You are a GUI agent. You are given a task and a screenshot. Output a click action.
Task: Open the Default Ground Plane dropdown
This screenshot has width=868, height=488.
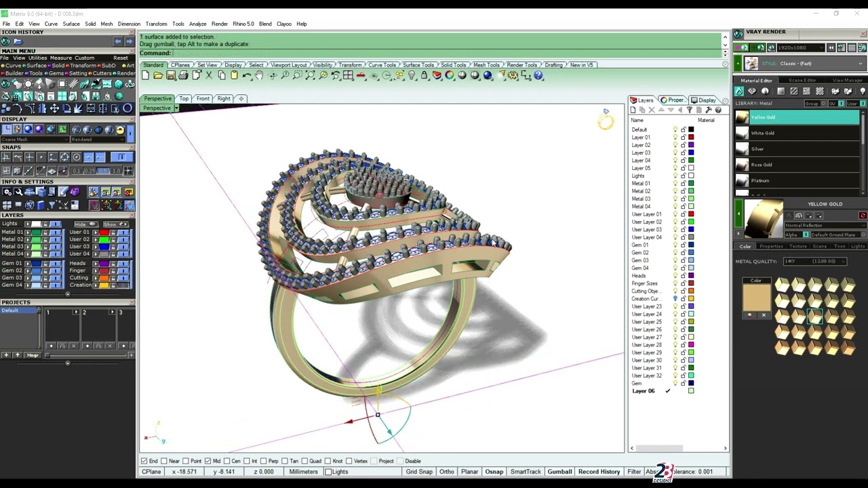click(839, 235)
